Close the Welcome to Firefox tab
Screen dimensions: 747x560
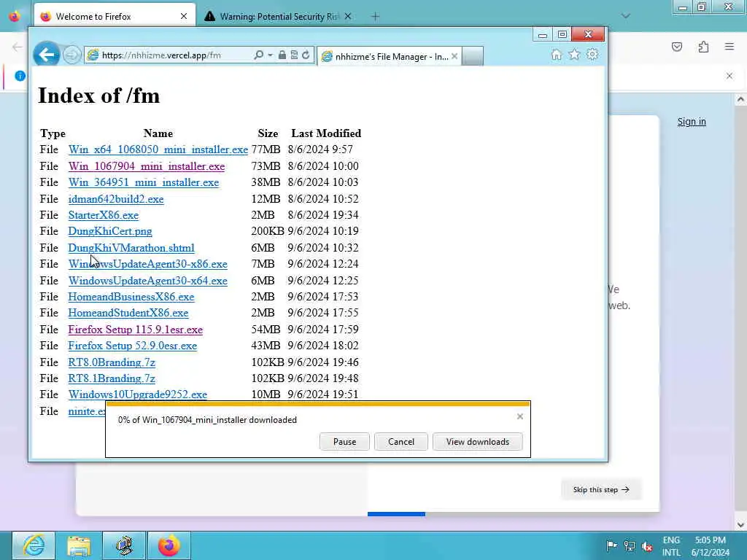(x=184, y=17)
